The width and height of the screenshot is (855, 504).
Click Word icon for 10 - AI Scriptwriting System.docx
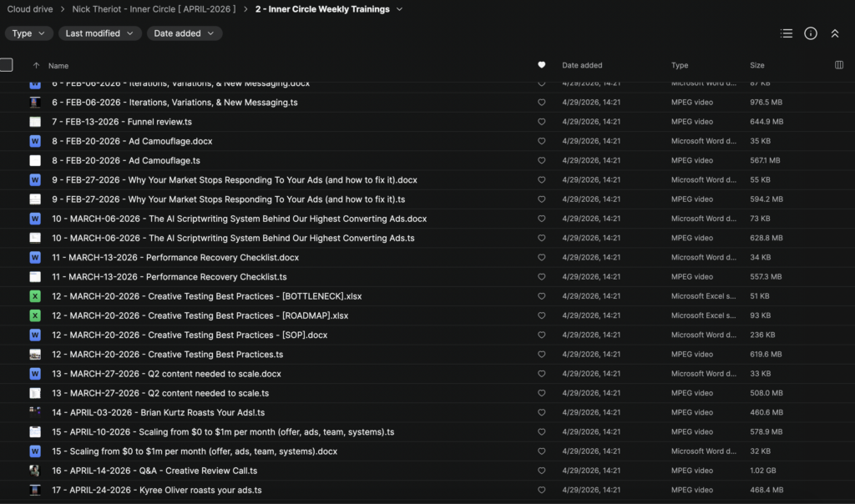point(35,219)
